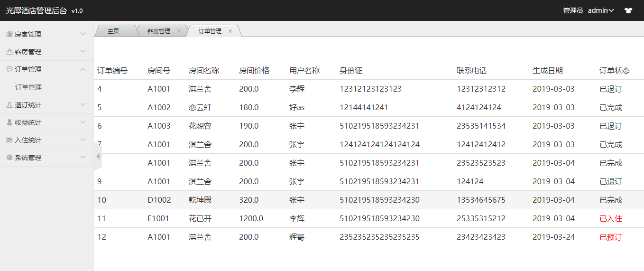The image size is (644, 271).
Task: Click the 订单编号 column header
Action: (112, 71)
